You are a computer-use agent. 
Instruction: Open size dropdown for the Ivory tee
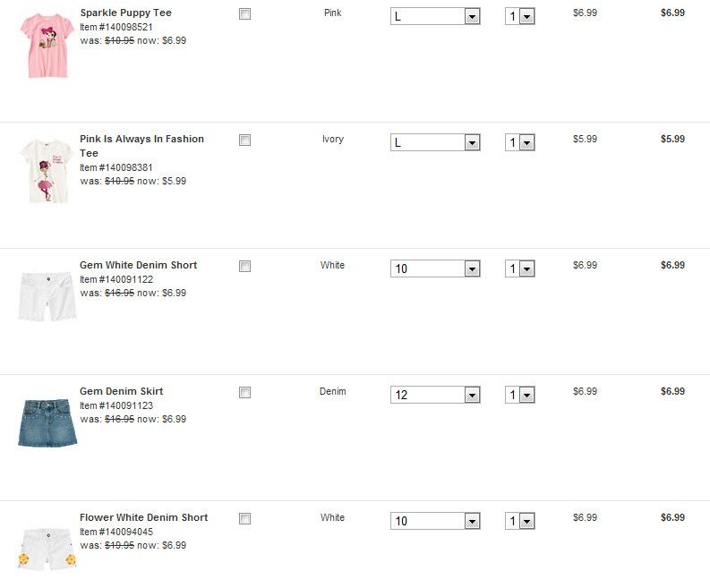coord(435,143)
